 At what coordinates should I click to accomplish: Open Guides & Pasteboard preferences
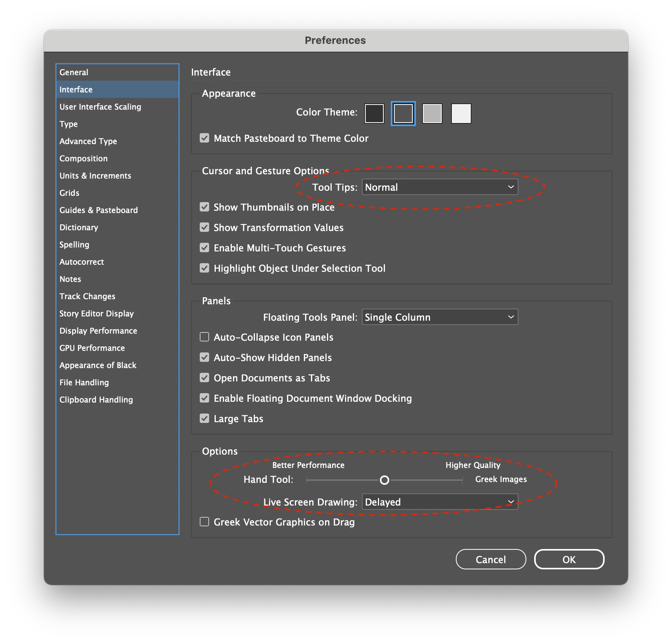click(117, 210)
